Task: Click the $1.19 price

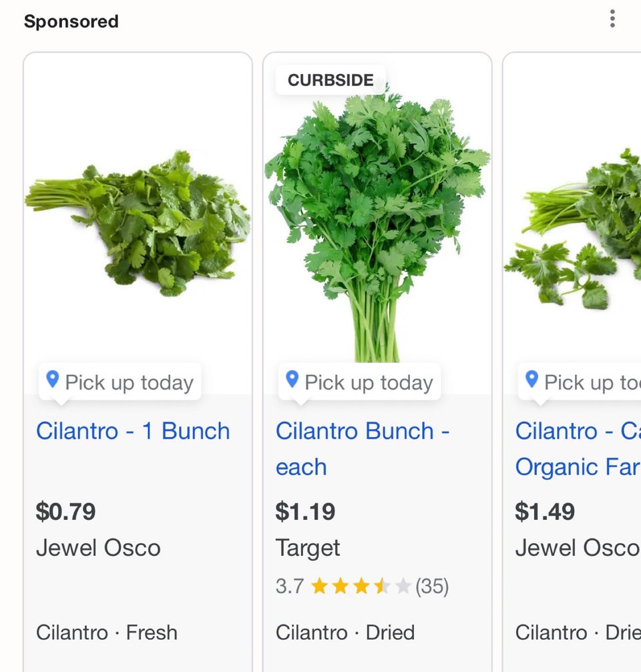Action: pyautogui.click(x=305, y=512)
